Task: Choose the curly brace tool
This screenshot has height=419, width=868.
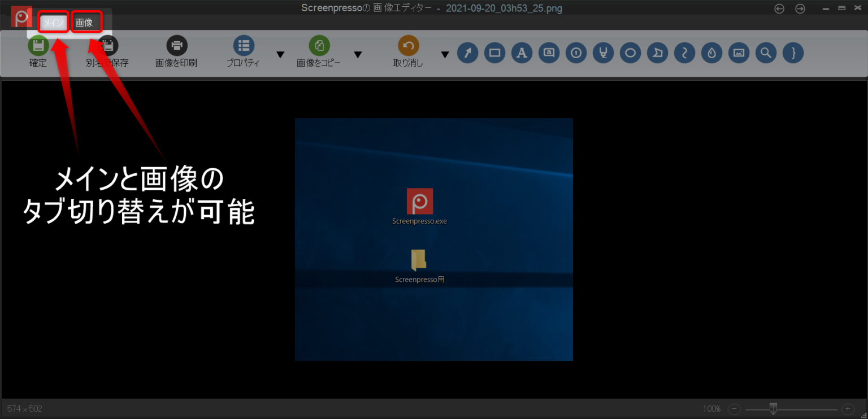Action: tap(793, 53)
